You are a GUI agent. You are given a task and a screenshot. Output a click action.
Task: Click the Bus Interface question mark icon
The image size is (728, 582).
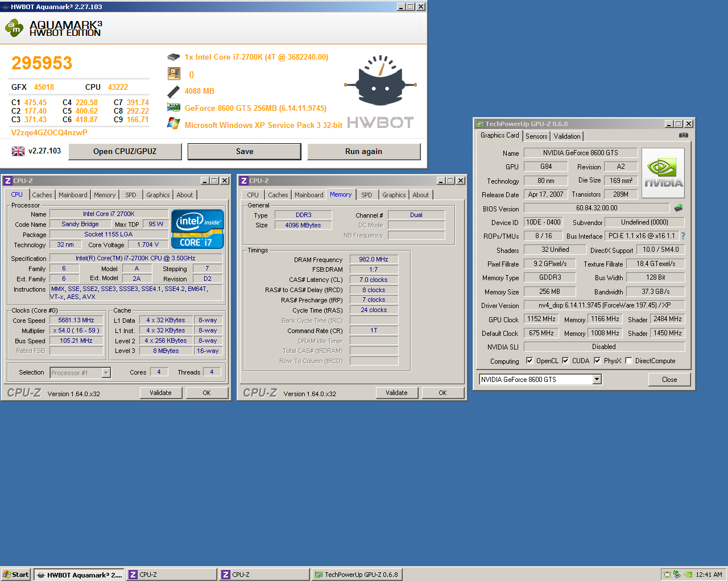[683, 236]
